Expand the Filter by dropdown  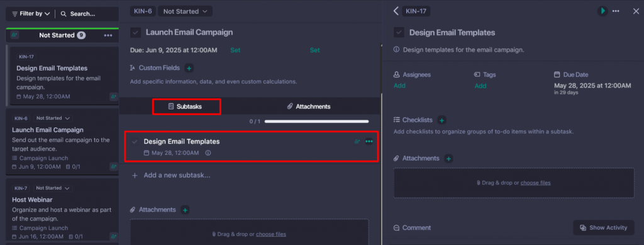(x=31, y=14)
